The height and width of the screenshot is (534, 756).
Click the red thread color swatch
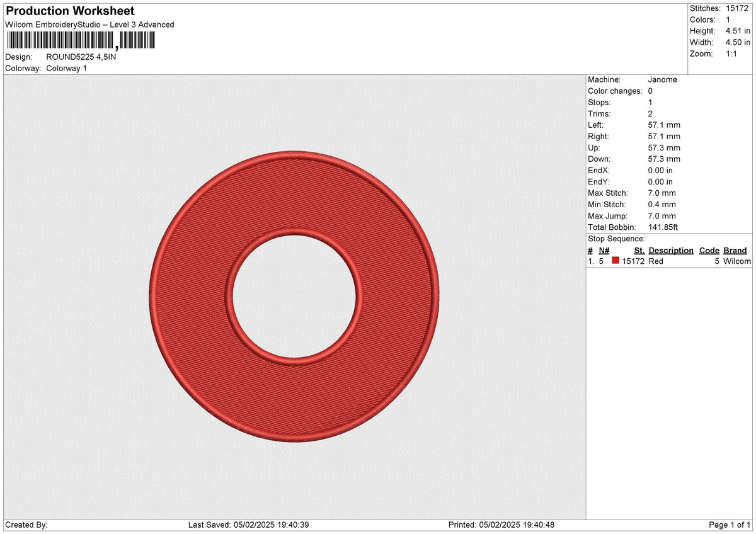click(616, 261)
